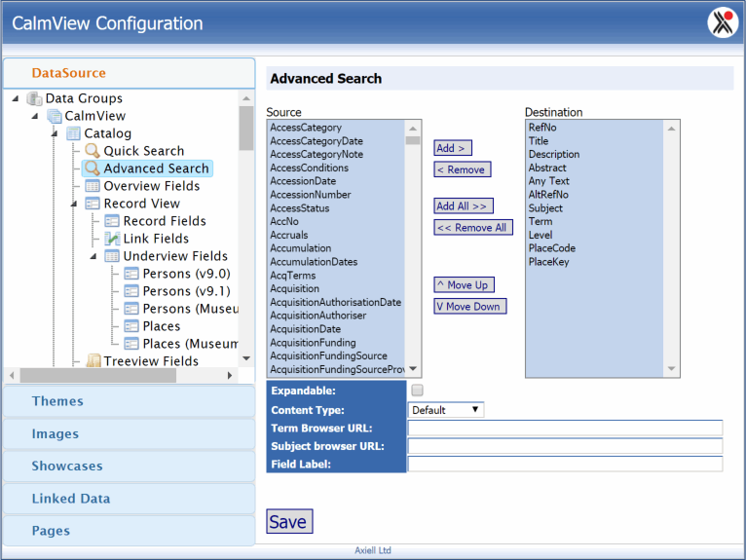Click the Add > button

[x=453, y=148]
